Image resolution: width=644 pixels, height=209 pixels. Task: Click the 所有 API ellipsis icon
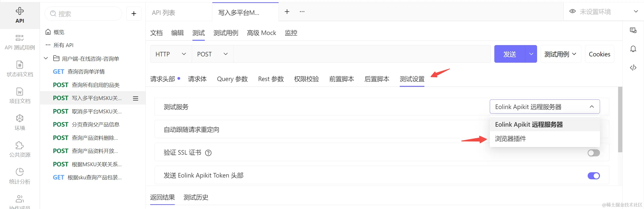48,45
